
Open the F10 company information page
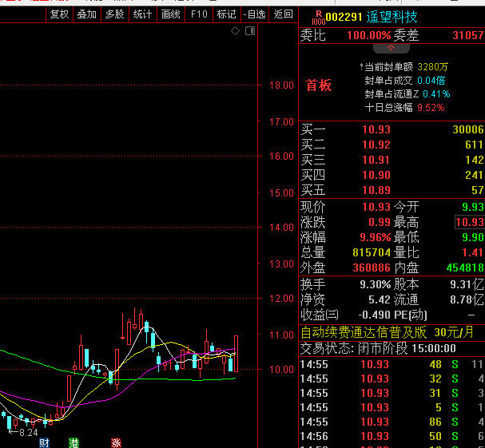pyautogui.click(x=198, y=14)
